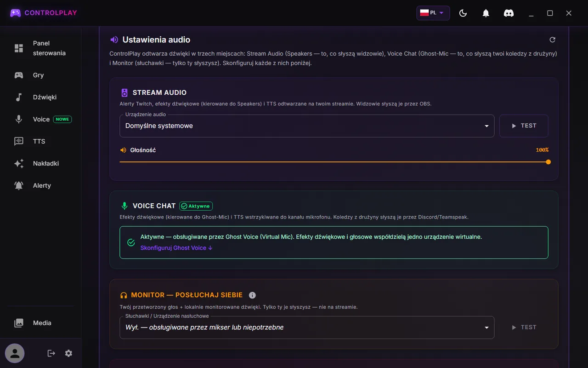Image resolution: width=588 pixels, height=368 pixels.
Task: Click the NOWE badge next to Voice
Action: click(x=62, y=119)
